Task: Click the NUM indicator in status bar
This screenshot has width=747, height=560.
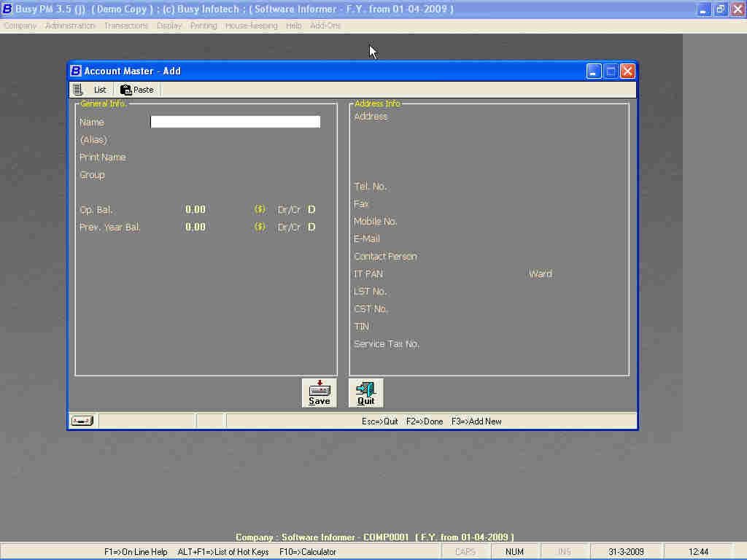Action: (514, 552)
